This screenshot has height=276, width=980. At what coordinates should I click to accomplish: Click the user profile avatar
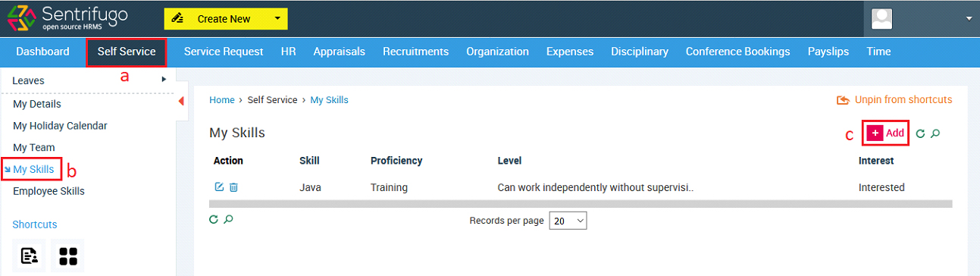(881, 18)
